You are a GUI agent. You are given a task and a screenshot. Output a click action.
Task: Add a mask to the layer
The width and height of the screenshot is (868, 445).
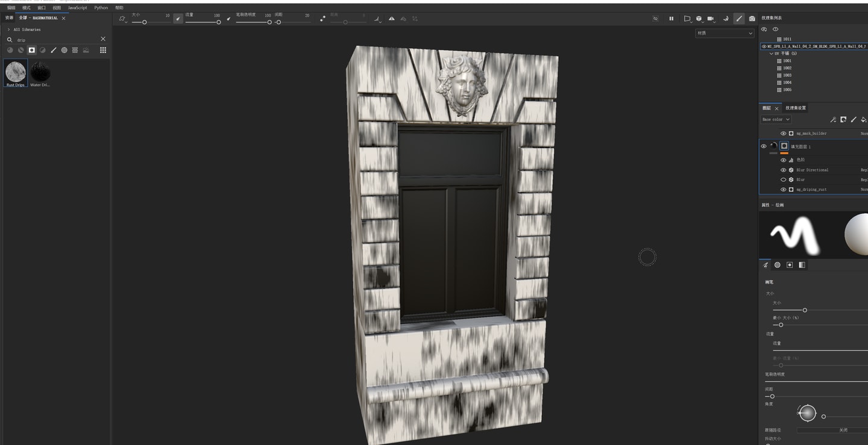843,120
